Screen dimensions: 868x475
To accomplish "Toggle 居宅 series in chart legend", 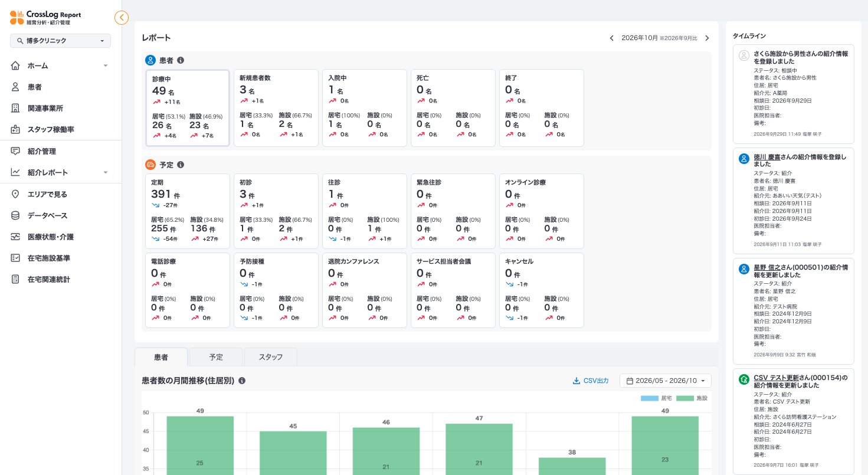I will (656, 398).
